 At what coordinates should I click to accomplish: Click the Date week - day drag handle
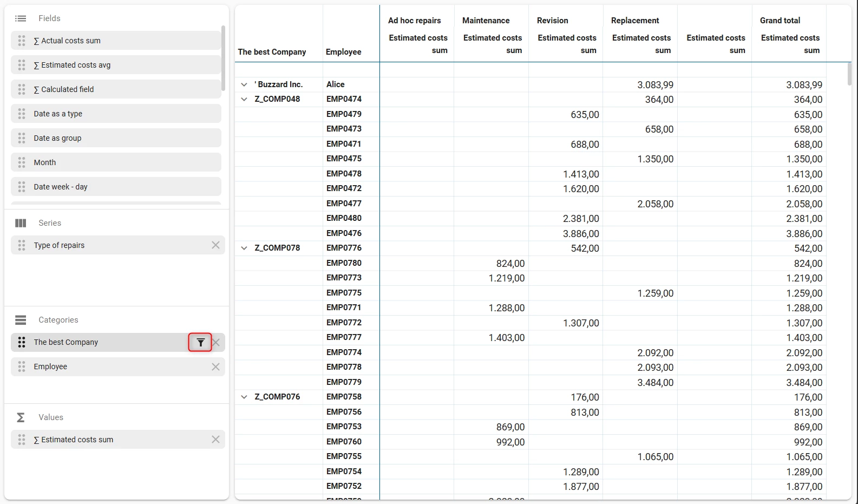tap(22, 187)
